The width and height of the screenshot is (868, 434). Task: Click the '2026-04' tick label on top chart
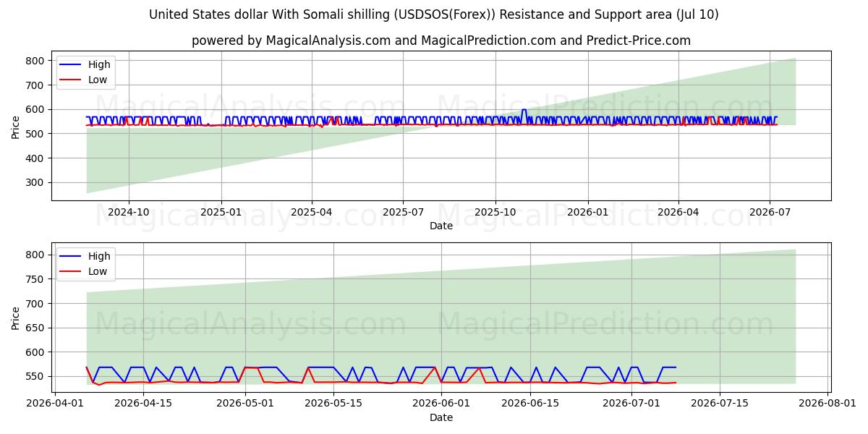pos(678,213)
